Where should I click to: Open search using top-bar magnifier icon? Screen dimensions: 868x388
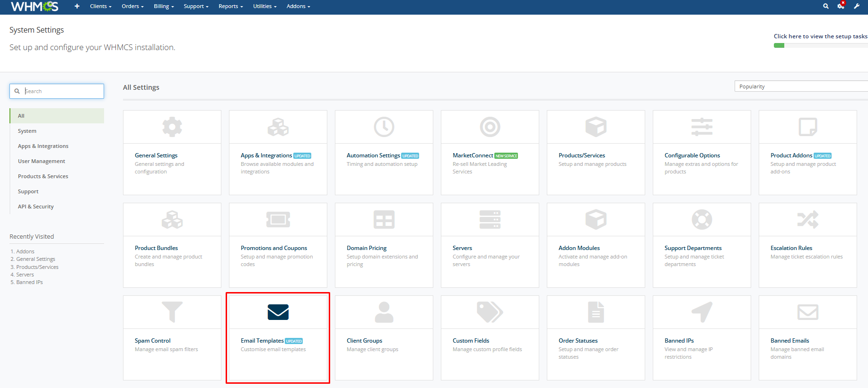826,6
